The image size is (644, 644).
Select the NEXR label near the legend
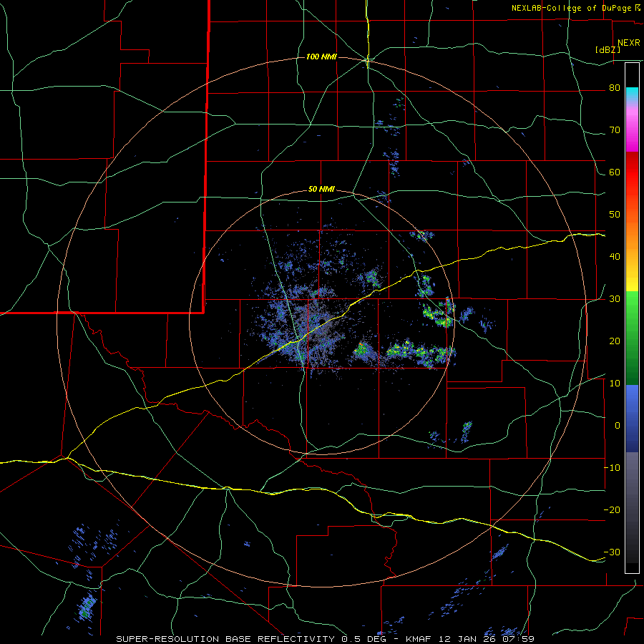pos(629,43)
